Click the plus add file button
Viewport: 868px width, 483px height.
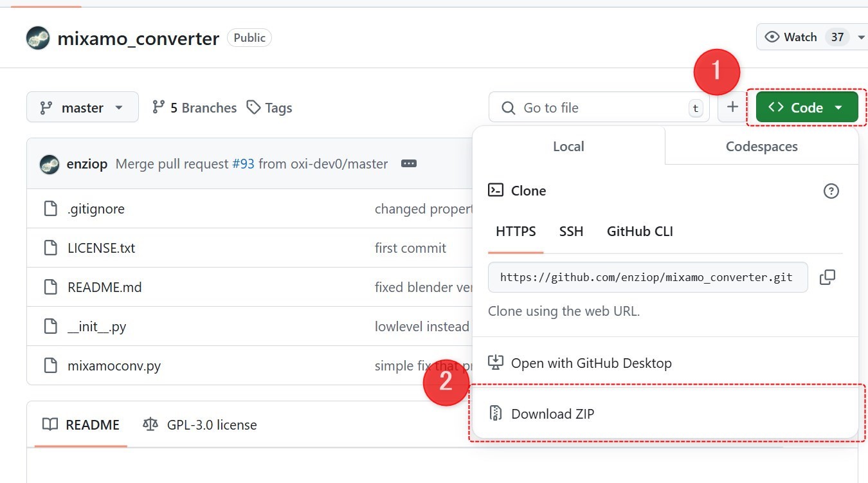tap(732, 107)
